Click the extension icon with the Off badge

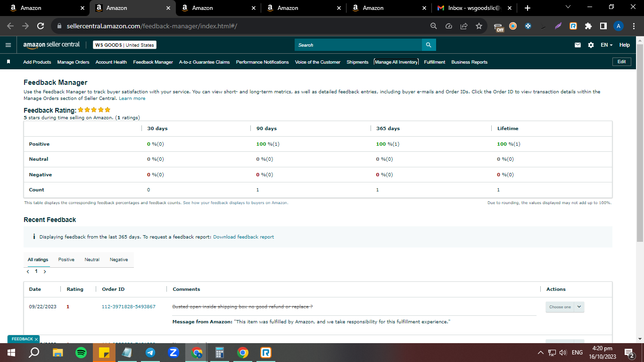[499, 27]
